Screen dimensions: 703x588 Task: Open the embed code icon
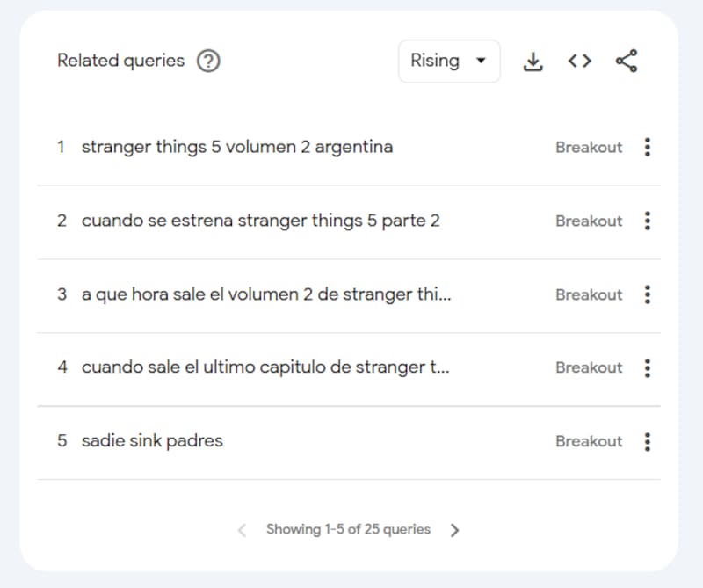579,62
